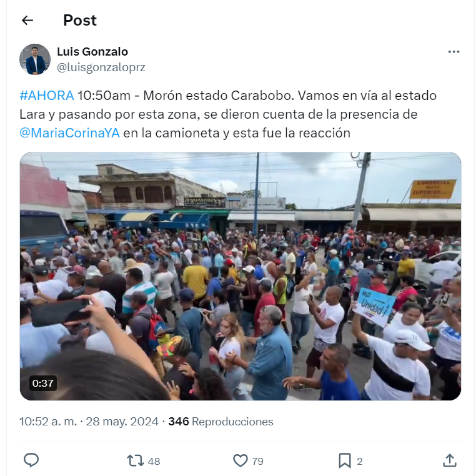This screenshot has width=476, height=476.
Task: Click the Post header title
Action: click(x=80, y=21)
